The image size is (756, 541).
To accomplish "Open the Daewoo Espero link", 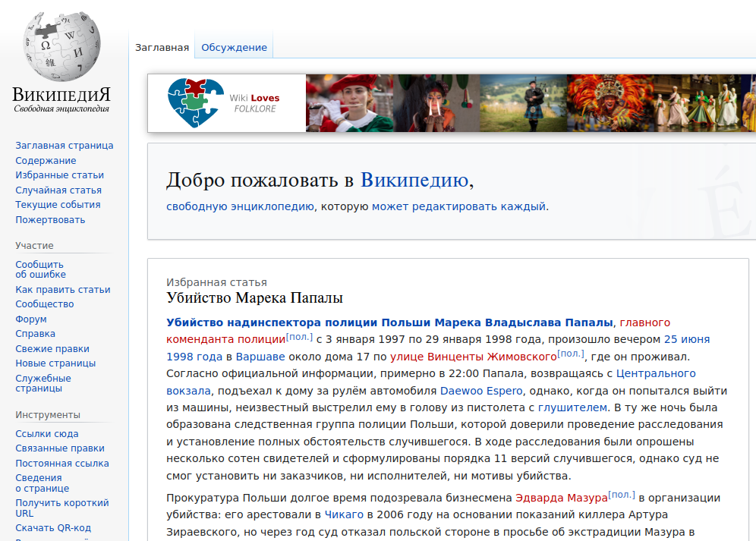I will (x=481, y=391).
